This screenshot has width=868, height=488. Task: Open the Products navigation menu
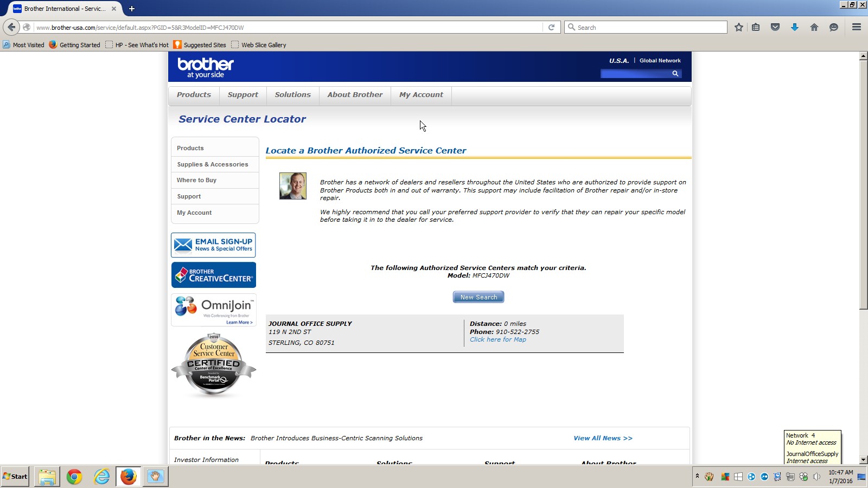pos(194,95)
